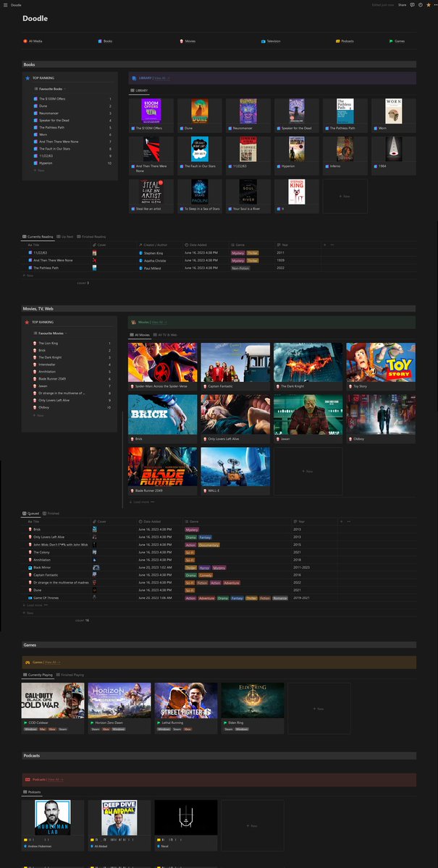Favorite the page with star icon

(x=429, y=4)
